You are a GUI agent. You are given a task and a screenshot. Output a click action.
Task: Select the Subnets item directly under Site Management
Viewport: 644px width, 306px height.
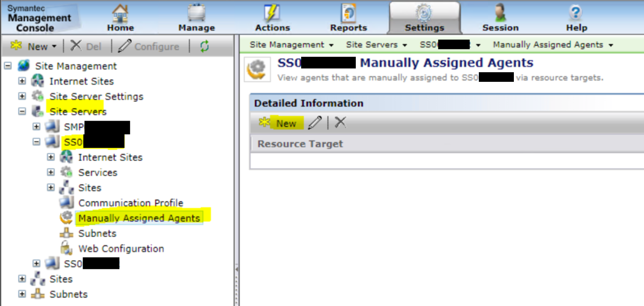point(68,294)
